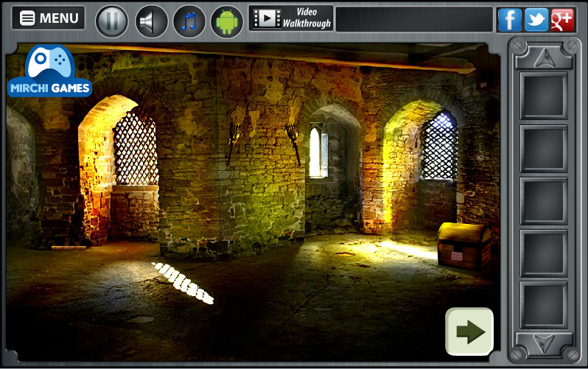Pick up the rolled scroll on the floor

coord(69,248)
